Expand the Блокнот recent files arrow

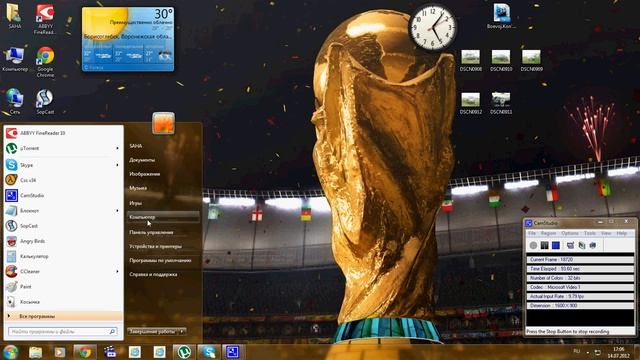[x=118, y=211]
